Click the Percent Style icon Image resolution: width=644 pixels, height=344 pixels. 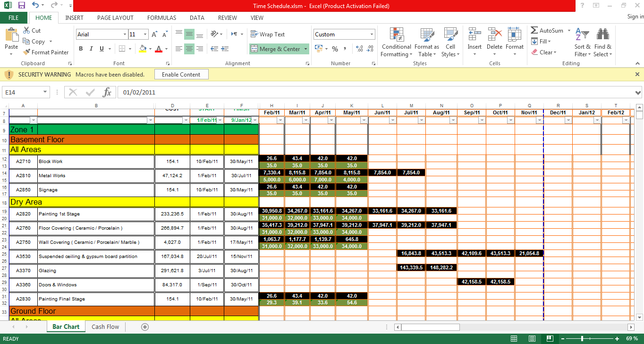point(334,49)
